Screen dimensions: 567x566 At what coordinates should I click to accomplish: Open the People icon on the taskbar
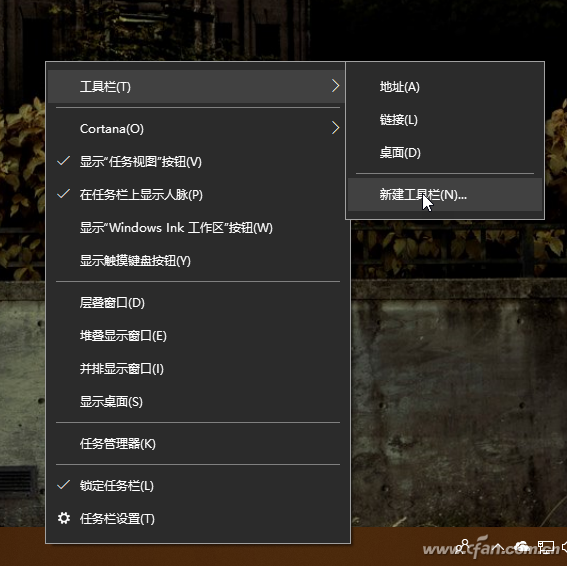(464, 546)
